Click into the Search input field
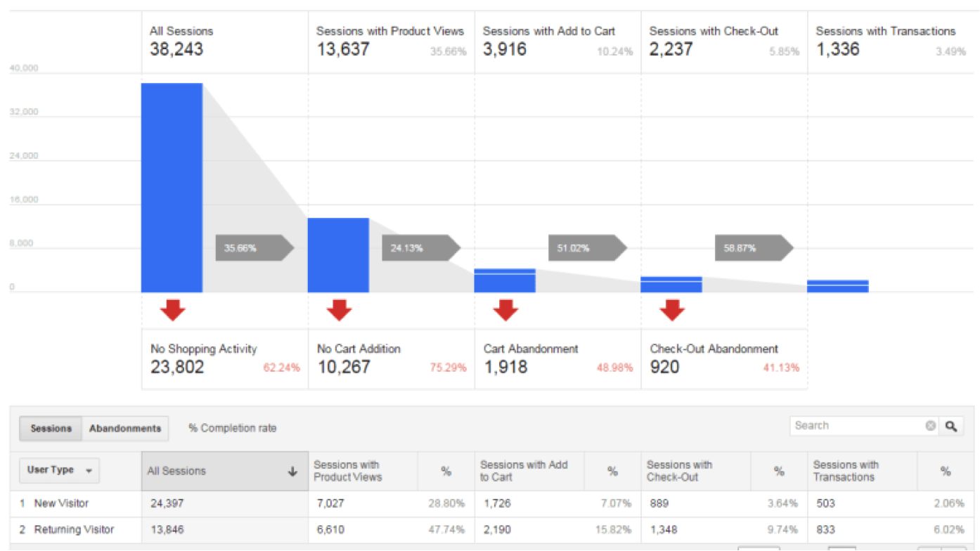The width and height of the screenshot is (980, 551). click(x=858, y=426)
